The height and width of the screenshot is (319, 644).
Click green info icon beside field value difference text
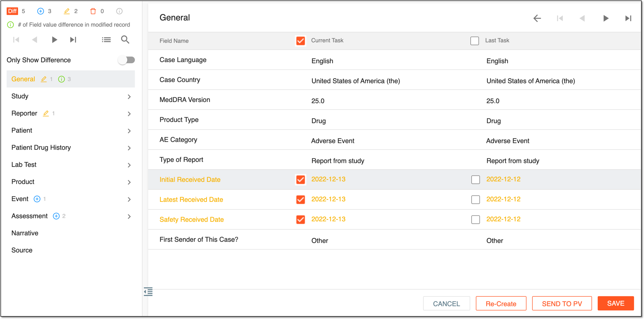(x=10, y=25)
